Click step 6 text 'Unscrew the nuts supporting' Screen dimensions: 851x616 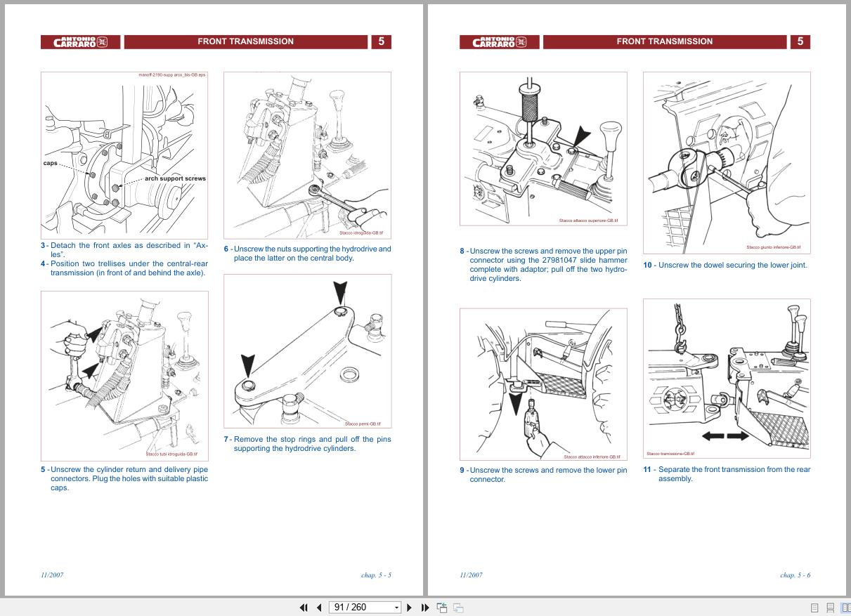point(308,253)
